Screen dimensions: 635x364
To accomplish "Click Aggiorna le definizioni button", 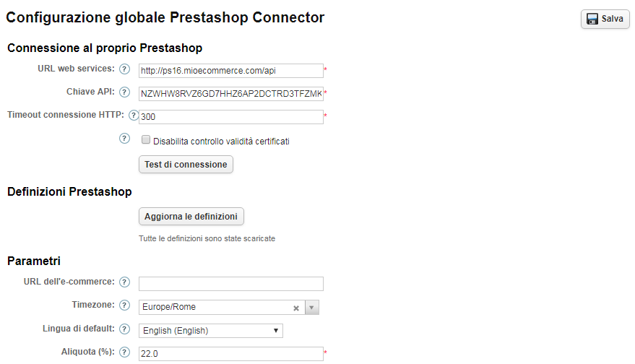I will tap(191, 217).
